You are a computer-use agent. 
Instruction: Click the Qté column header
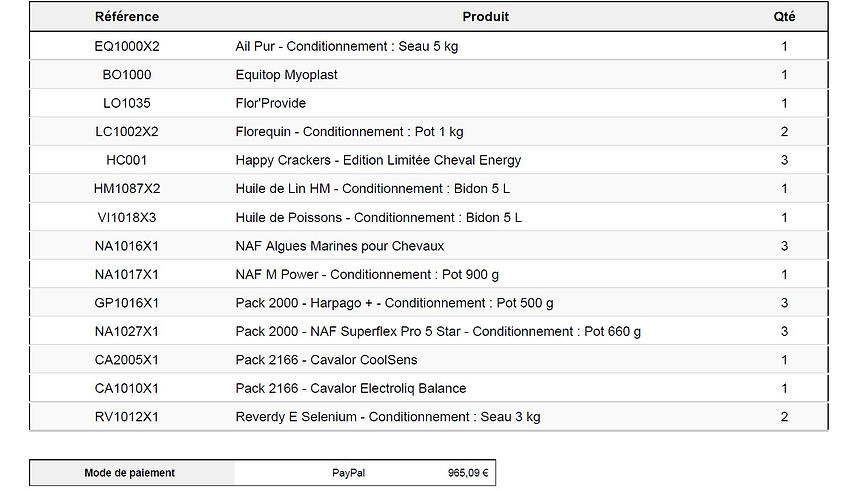784,17
